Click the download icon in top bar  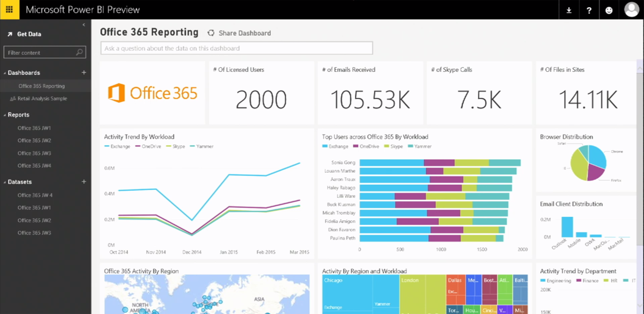pyautogui.click(x=569, y=10)
